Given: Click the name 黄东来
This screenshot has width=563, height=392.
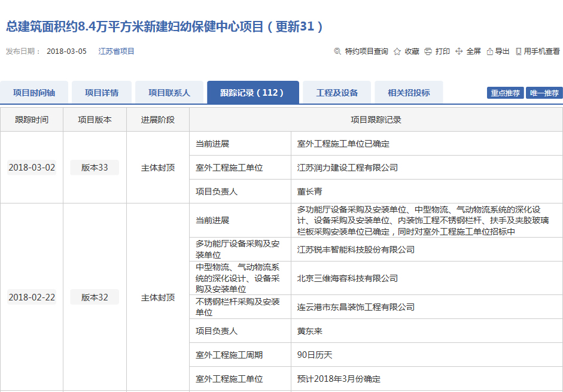Looking at the screenshot, I should pos(309,331).
